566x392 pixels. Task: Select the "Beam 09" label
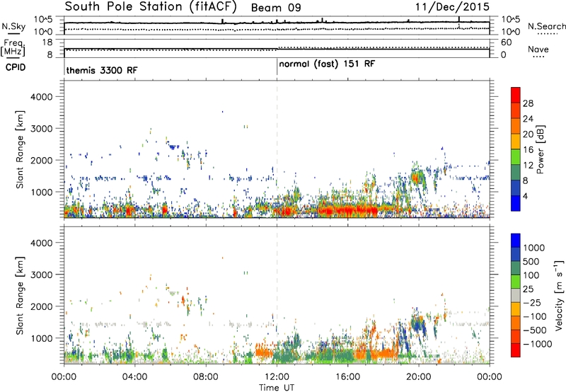tap(276, 8)
